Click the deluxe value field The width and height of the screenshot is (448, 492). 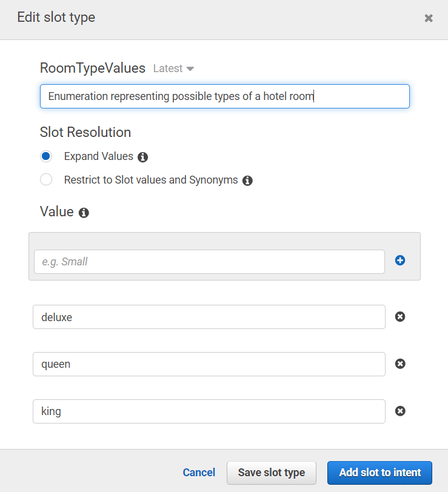click(209, 317)
